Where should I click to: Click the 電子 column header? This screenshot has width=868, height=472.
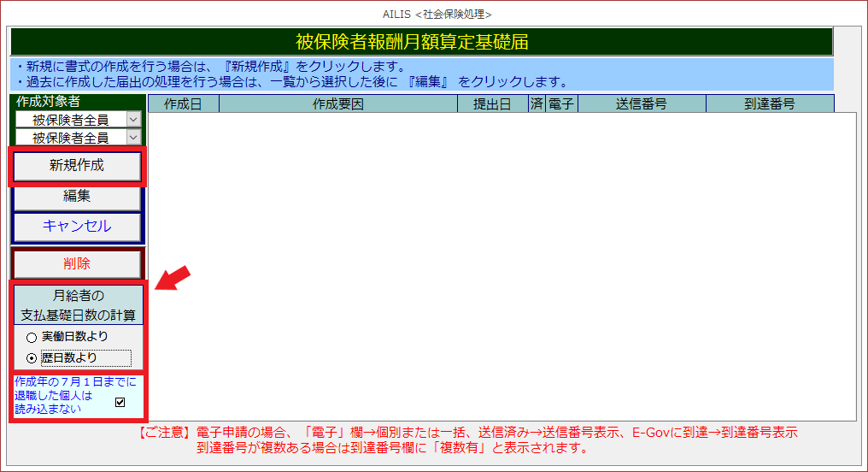click(560, 104)
